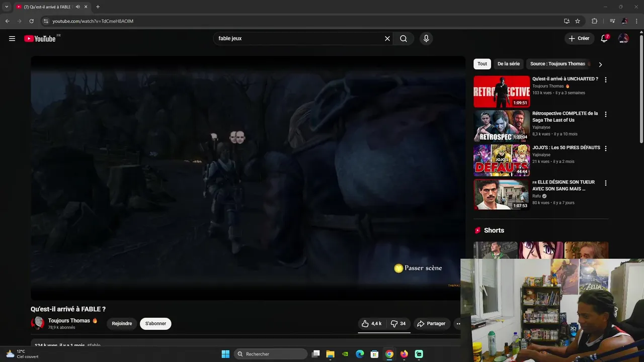Open Microsoft Edge from the taskbar
644x362 pixels.
pos(360,354)
